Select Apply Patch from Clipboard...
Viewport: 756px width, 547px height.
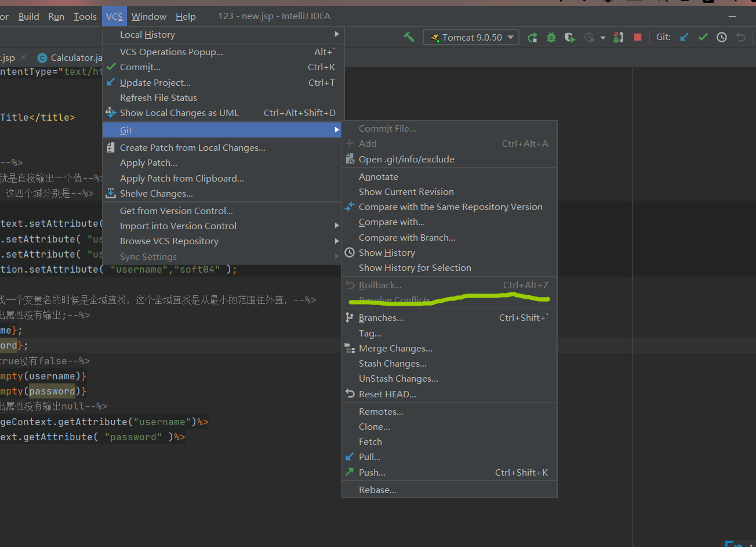point(223,178)
